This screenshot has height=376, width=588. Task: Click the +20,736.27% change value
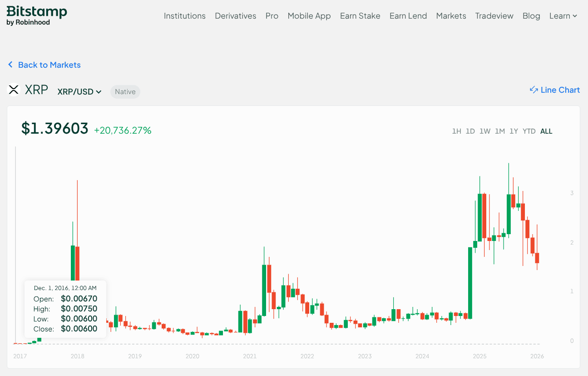pos(123,130)
